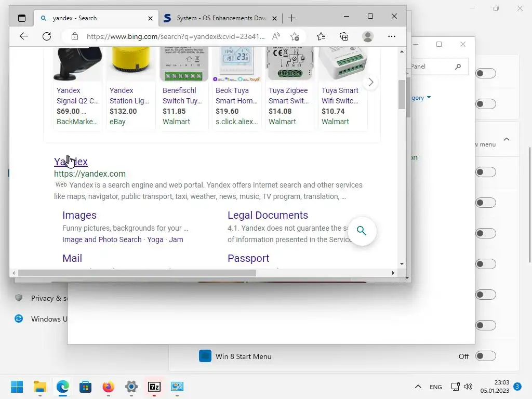Open the Images sublink
532x399 pixels.
pos(79,215)
